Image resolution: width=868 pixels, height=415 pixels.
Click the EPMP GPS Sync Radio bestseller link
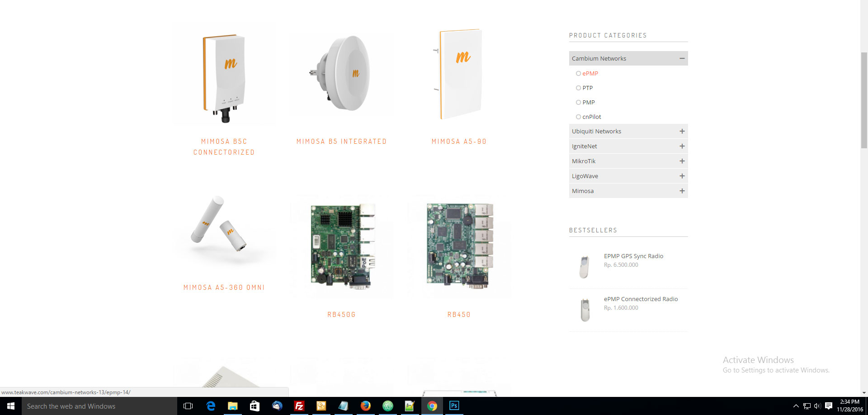[x=633, y=256]
